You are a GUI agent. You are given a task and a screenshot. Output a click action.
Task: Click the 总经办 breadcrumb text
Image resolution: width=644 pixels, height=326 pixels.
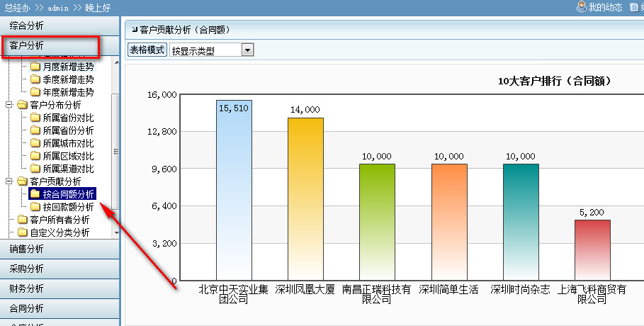(17, 8)
